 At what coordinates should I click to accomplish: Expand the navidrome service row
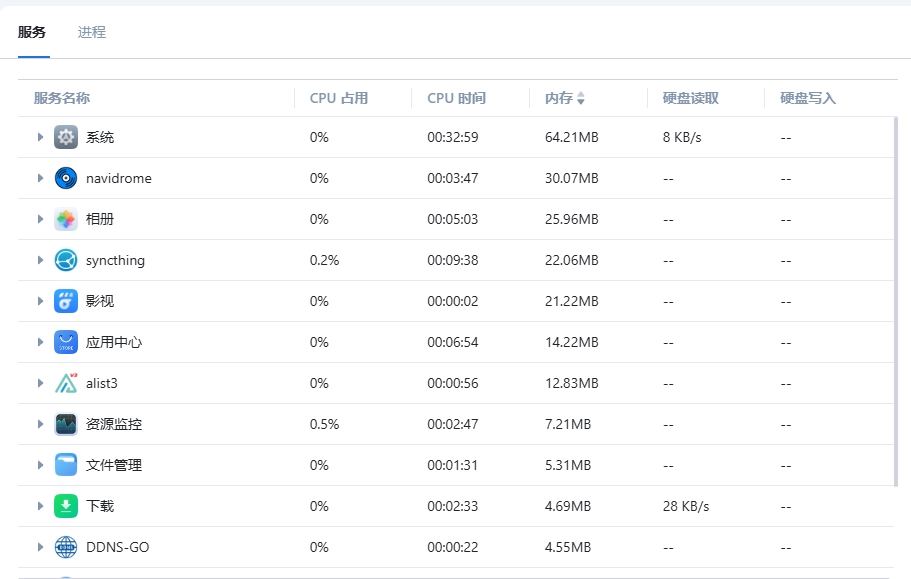[x=40, y=178]
